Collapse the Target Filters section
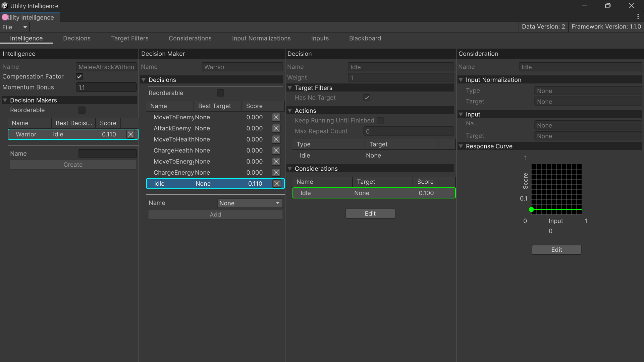644x362 pixels. (x=290, y=88)
